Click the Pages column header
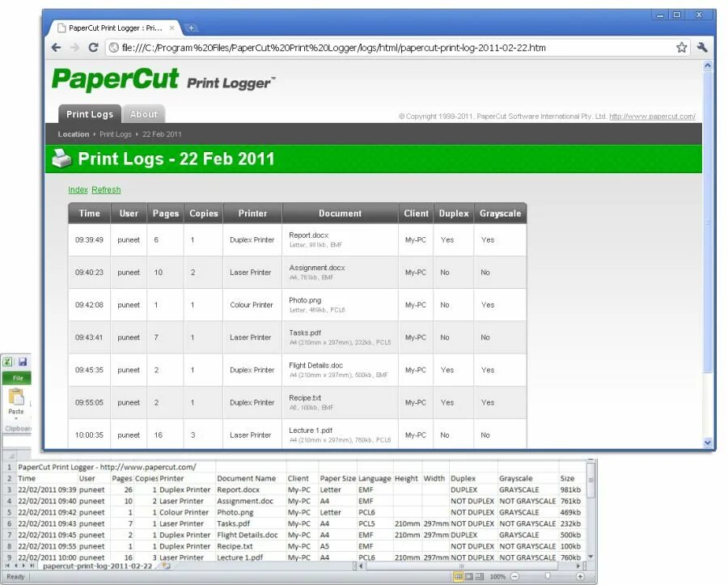The width and height of the screenshot is (728, 585). click(166, 213)
